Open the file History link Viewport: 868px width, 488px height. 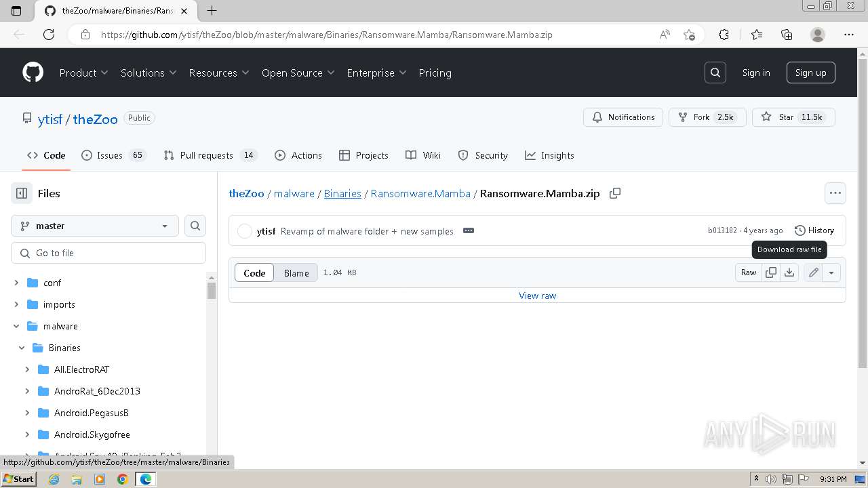(x=814, y=230)
